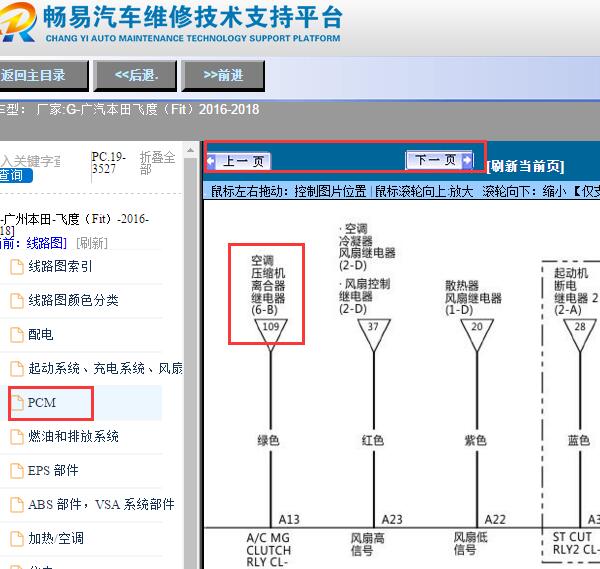This screenshot has height=569, width=600.
Task: Click 绿色 wire color label
Action: [x=268, y=441]
